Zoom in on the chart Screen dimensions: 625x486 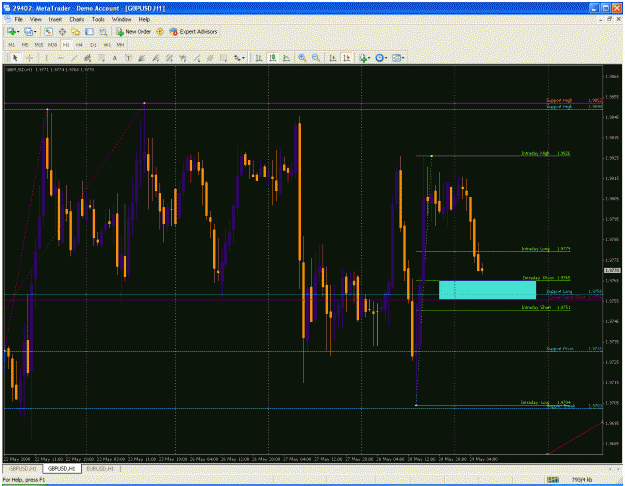302,58
